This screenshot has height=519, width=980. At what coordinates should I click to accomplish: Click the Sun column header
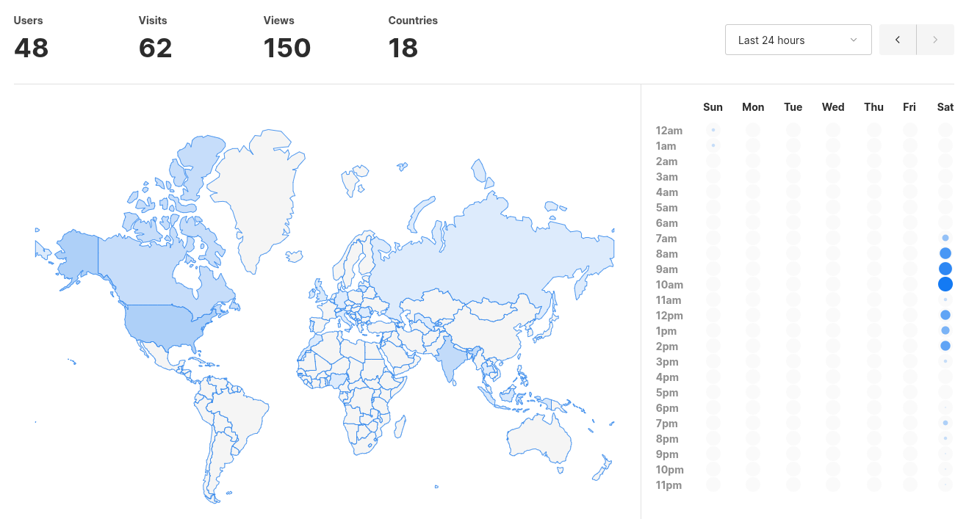click(713, 107)
